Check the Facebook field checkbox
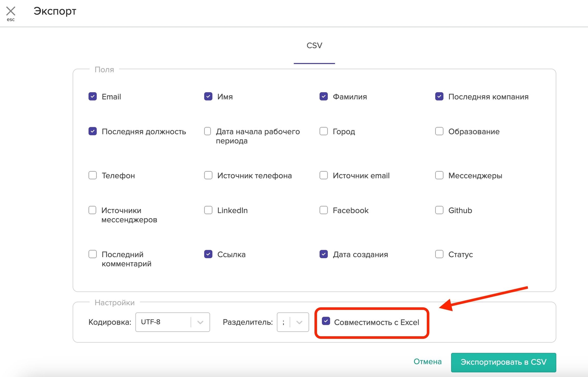The height and width of the screenshot is (377, 588). (x=324, y=210)
